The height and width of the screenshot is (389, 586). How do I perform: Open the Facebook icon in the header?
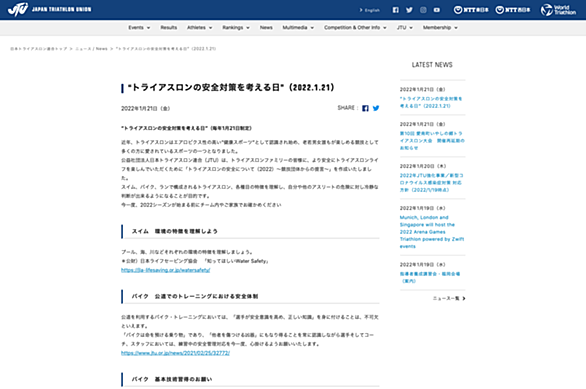395,10
